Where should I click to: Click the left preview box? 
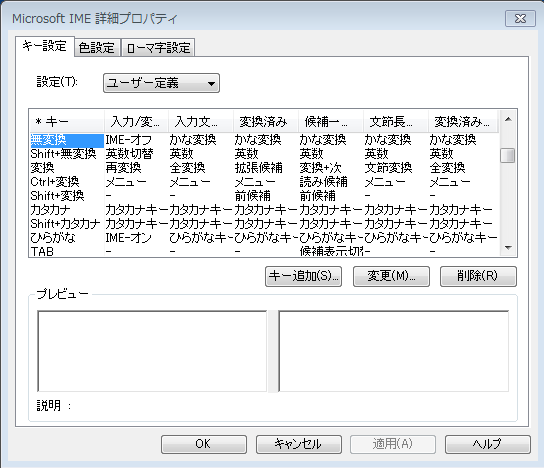pos(152,351)
